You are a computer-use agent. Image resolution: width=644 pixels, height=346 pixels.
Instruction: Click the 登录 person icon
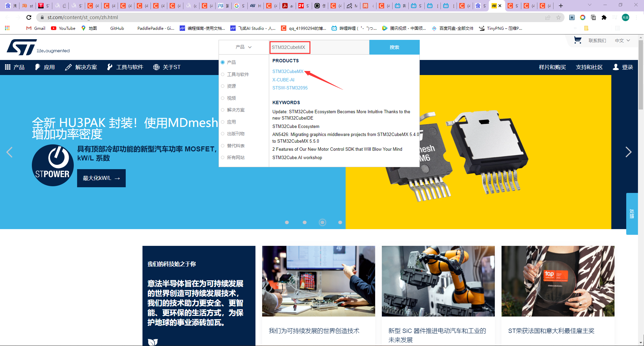616,67
